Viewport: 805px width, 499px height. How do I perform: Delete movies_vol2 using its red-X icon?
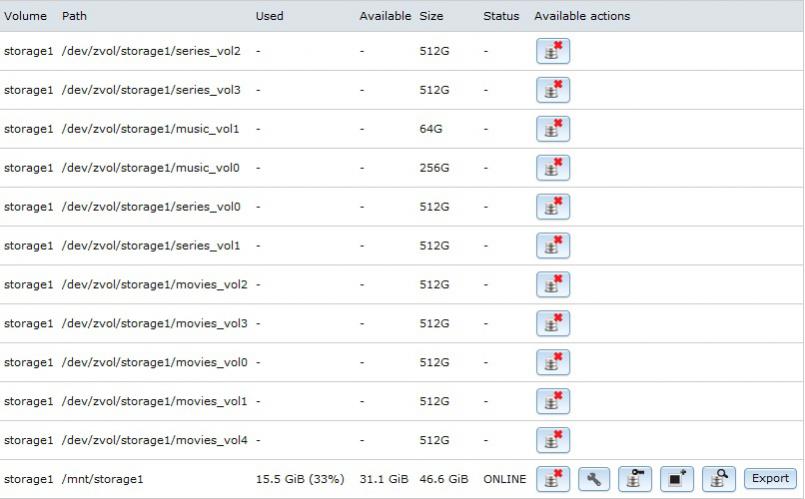(553, 285)
